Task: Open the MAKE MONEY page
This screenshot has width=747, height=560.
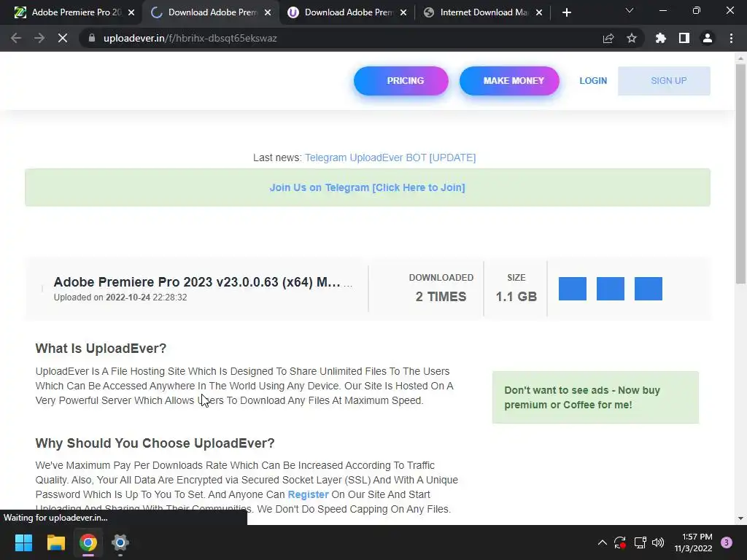Action: [509, 81]
